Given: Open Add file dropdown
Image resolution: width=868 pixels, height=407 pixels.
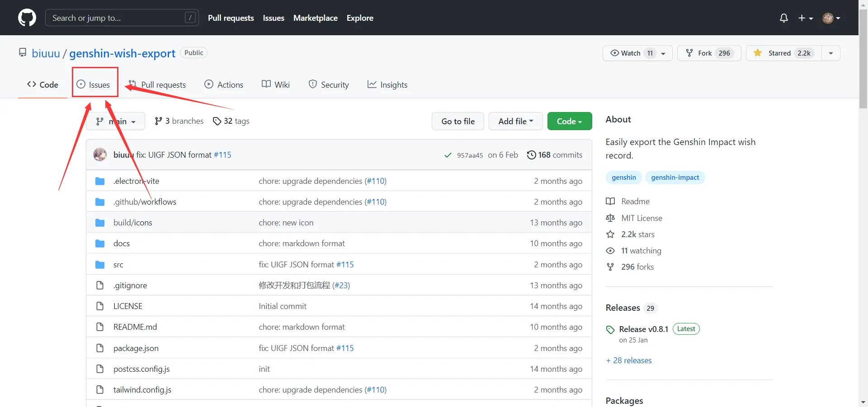Looking at the screenshot, I should click(x=516, y=121).
